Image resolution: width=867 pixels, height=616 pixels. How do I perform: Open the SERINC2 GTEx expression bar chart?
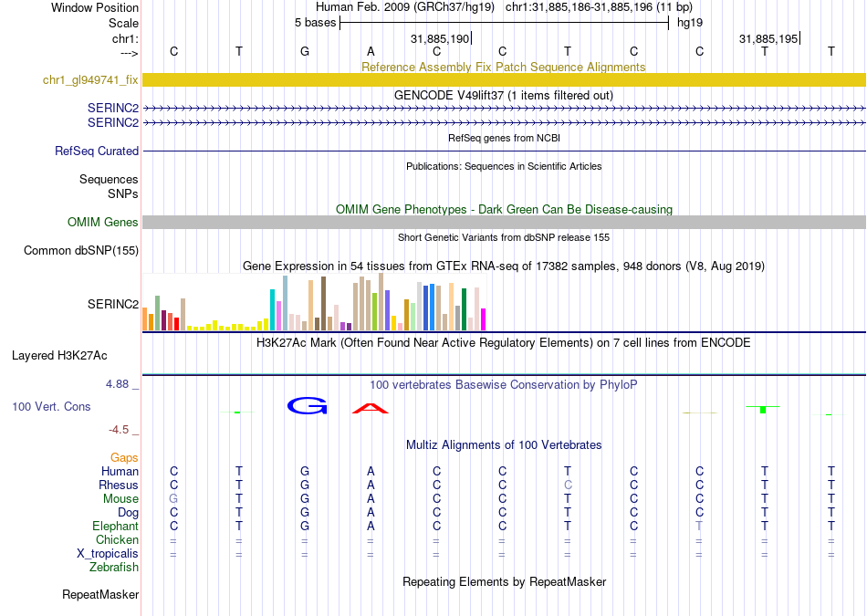click(314, 302)
